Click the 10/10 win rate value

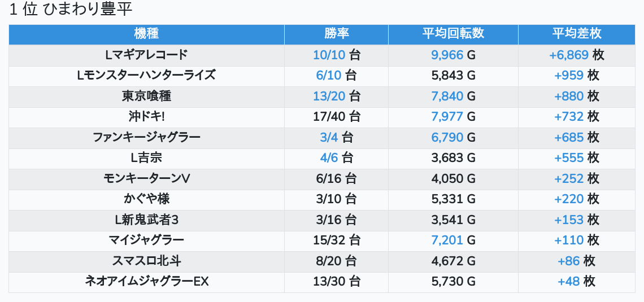tap(329, 55)
